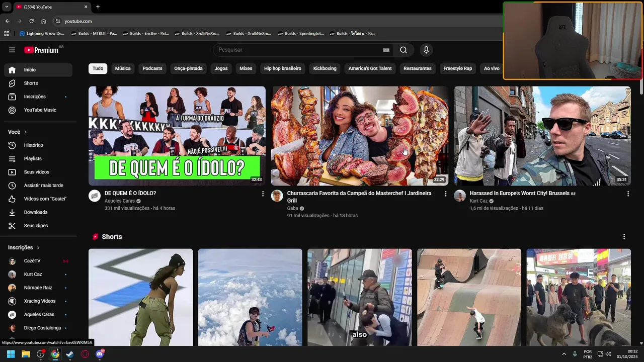This screenshot has width=644, height=362.
Task: Reload the page in browser toolbar
Action: [x=31, y=21]
